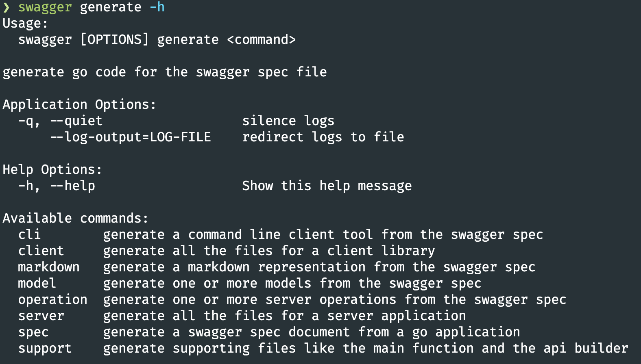The height and width of the screenshot is (364, 641).
Task: Click the server command name
Action: [x=41, y=316]
